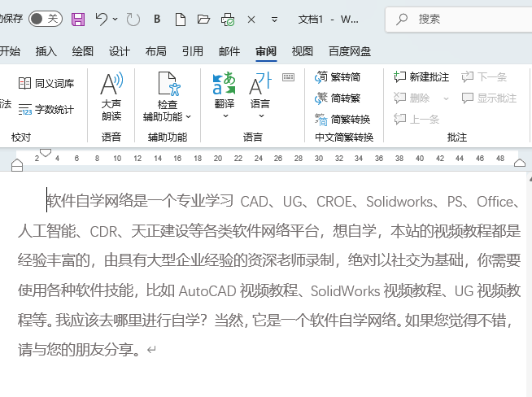
Task: Click in the search box
Action: point(458,20)
